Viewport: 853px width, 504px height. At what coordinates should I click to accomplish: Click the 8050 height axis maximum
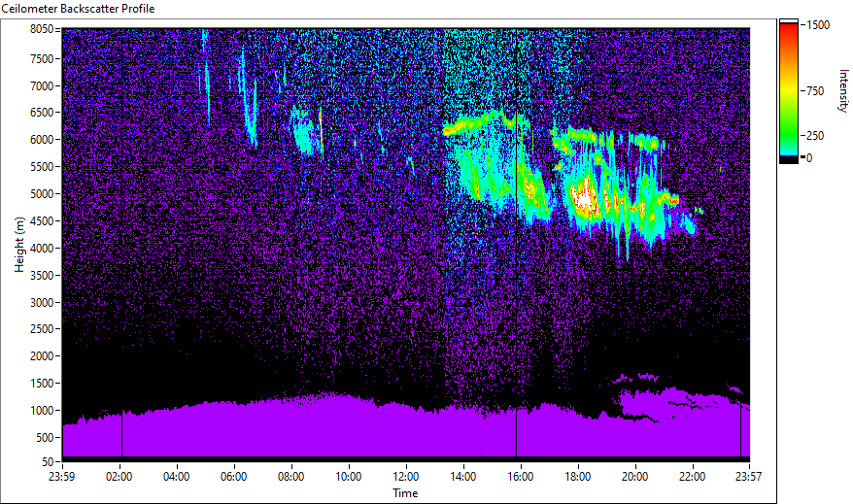(42, 29)
